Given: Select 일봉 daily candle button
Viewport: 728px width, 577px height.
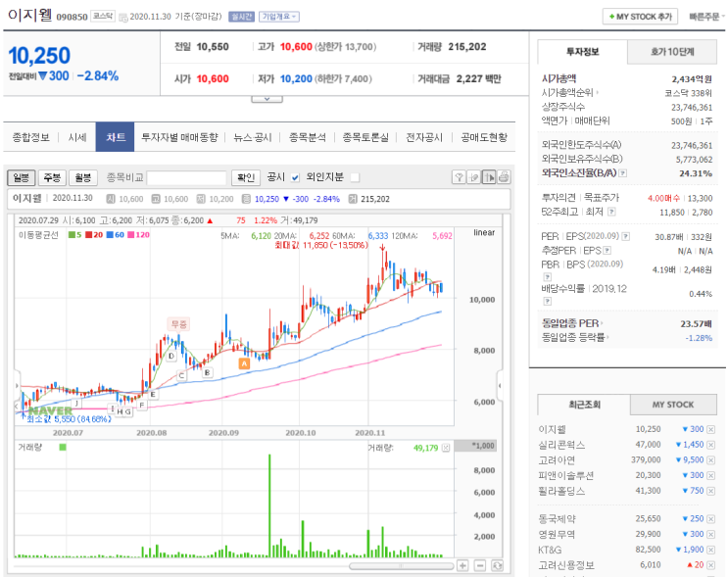Looking at the screenshot, I should tap(21, 177).
